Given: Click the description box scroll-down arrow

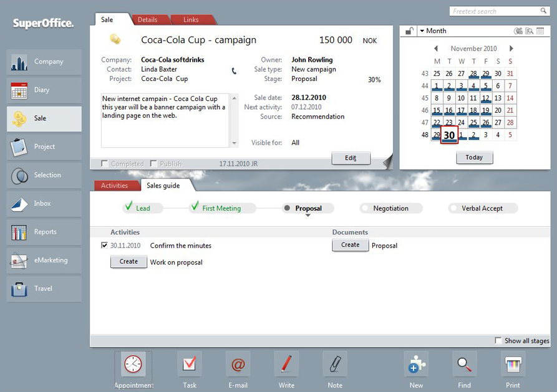Looking at the screenshot, I should pyautogui.click(x=234, y=143).
